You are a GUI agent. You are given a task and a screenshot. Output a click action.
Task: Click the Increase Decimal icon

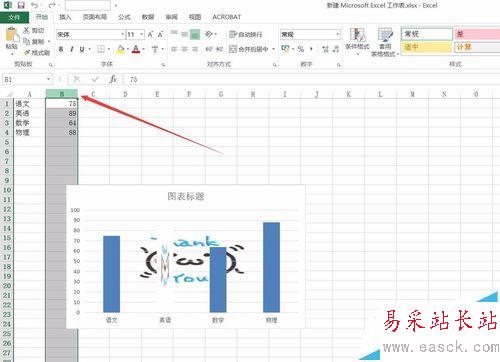click(325, 49)
